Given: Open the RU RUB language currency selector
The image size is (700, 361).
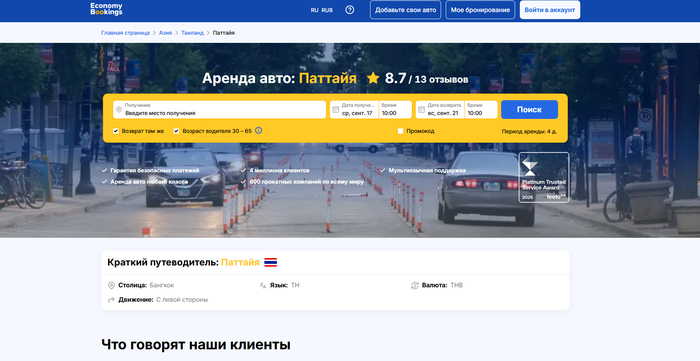Looking at the screenshot, I should tap(321, 10).
